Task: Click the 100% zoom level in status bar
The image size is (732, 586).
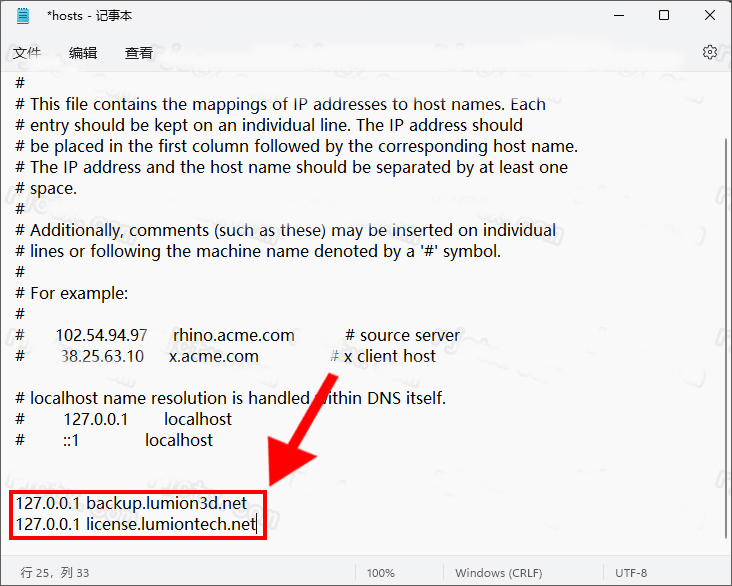Action: [x=380, y=573]
